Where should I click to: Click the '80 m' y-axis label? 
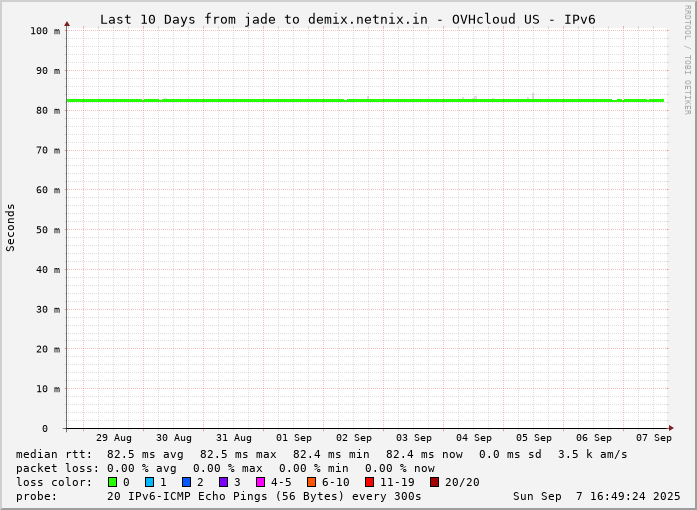point(48,110)
